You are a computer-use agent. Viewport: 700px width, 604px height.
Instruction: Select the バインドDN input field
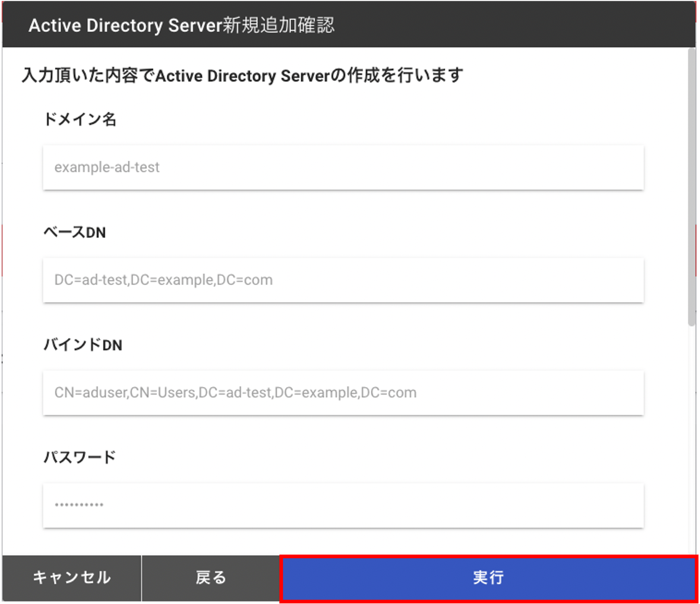[343, 393]
